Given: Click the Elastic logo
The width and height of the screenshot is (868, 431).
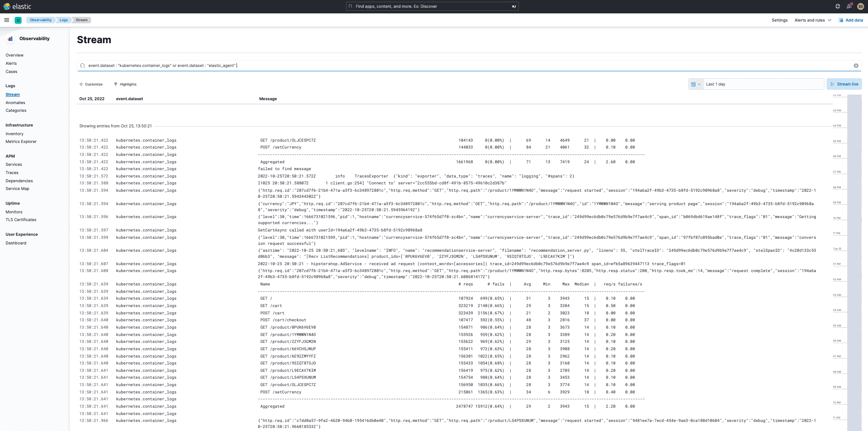Looking at the screenshot, I should pyautogui.click(x=17, y=6).
